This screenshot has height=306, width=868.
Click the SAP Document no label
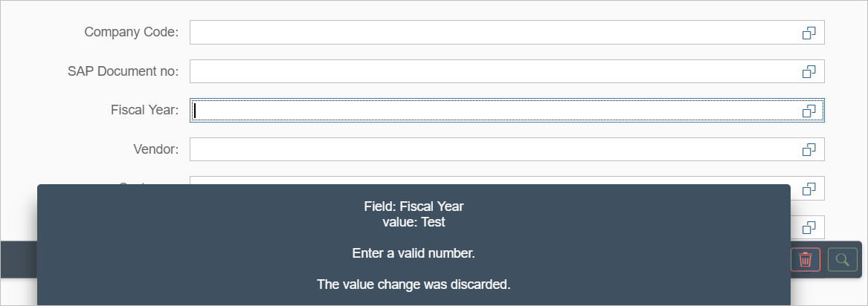pos(123,71)
